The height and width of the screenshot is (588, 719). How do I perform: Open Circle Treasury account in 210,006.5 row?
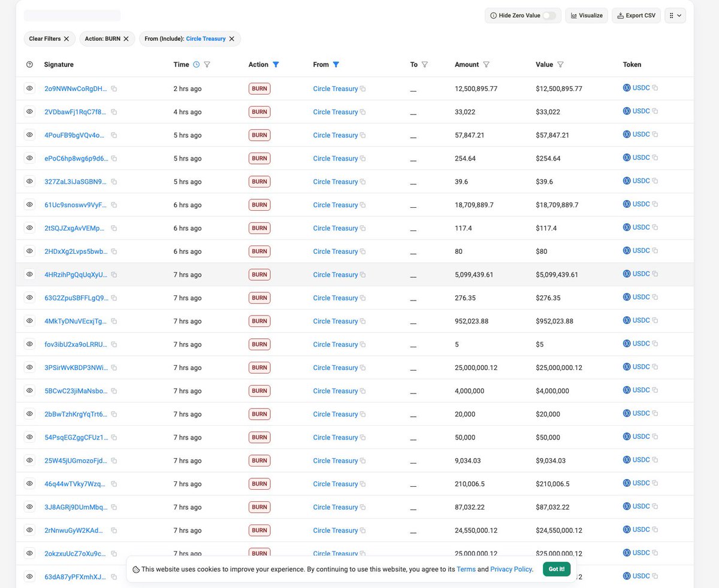pos(336,484)
